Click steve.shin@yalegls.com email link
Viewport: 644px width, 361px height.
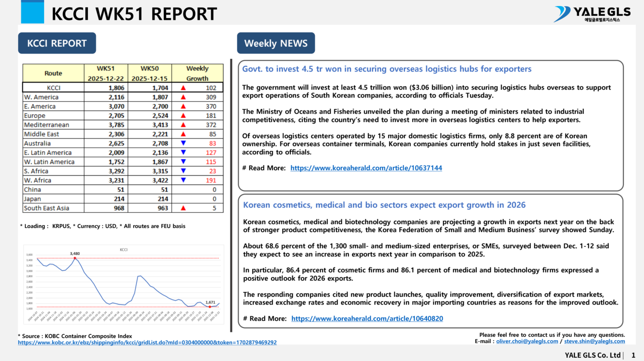(594, 341)
